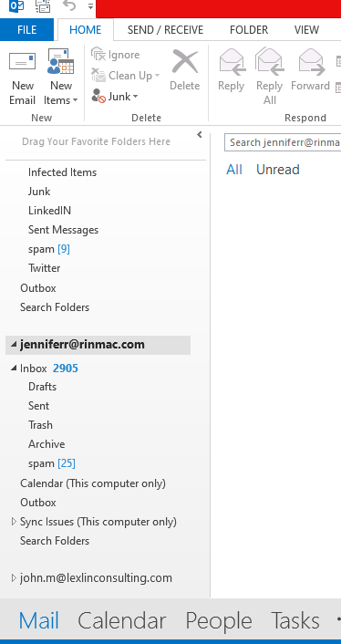Open the Junk options dropdown
This screenshot has width=341, height=644.
click(x=115, y=97)
